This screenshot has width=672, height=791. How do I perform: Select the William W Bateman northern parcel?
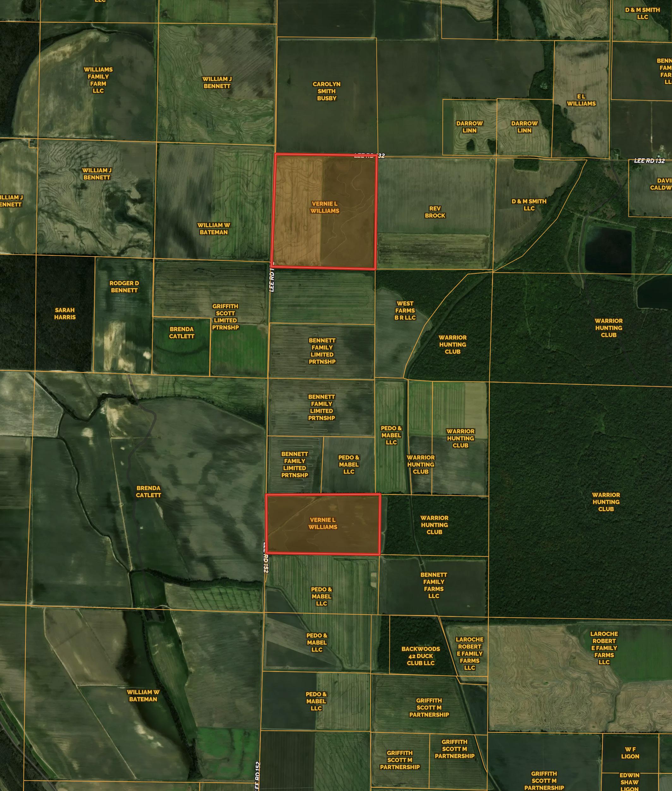pyautogui.click(x=213, y=229)
